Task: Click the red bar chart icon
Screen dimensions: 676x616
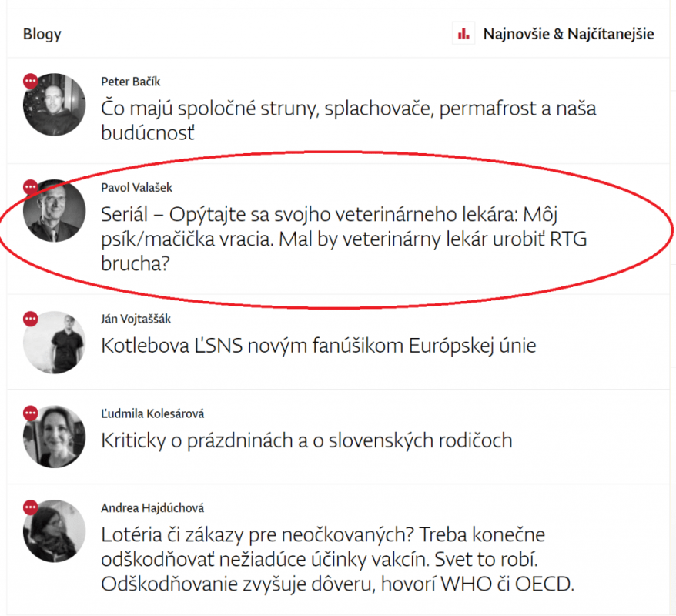Action: tap(463, 33)
